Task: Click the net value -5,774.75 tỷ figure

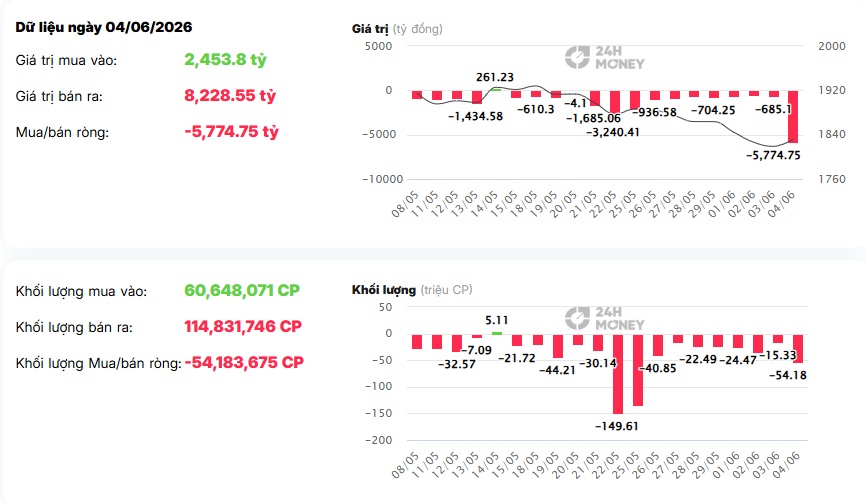Action: click(232, 132)
